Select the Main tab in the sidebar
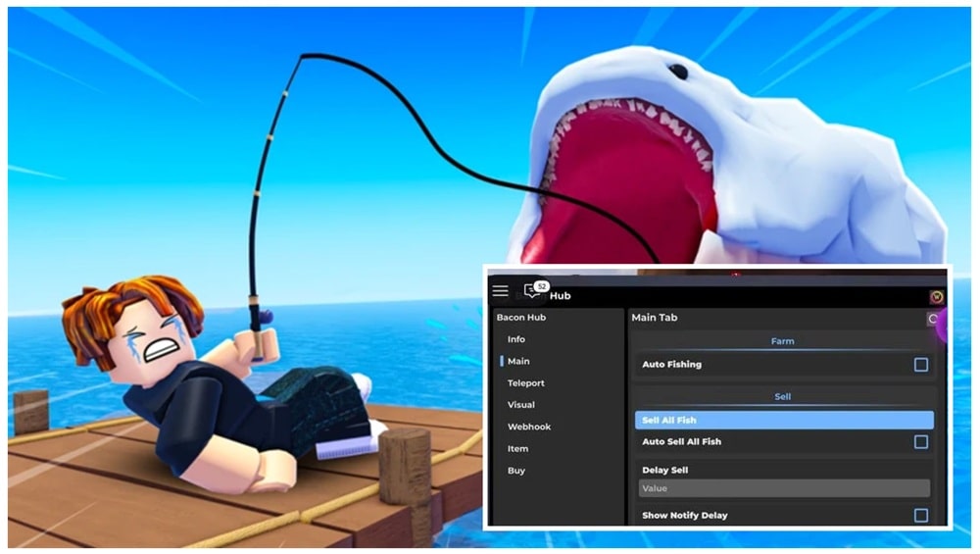The image size is (980, 554). coord(518,361)
